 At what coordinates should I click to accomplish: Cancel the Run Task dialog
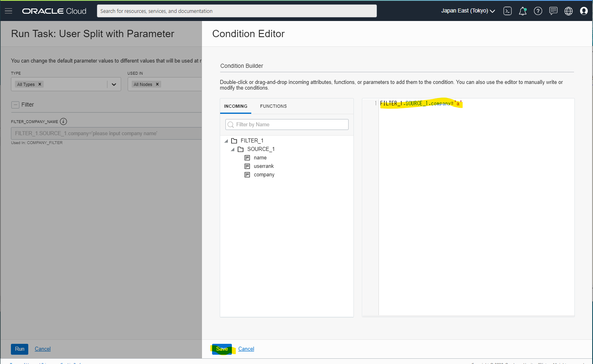click(42, 349)
